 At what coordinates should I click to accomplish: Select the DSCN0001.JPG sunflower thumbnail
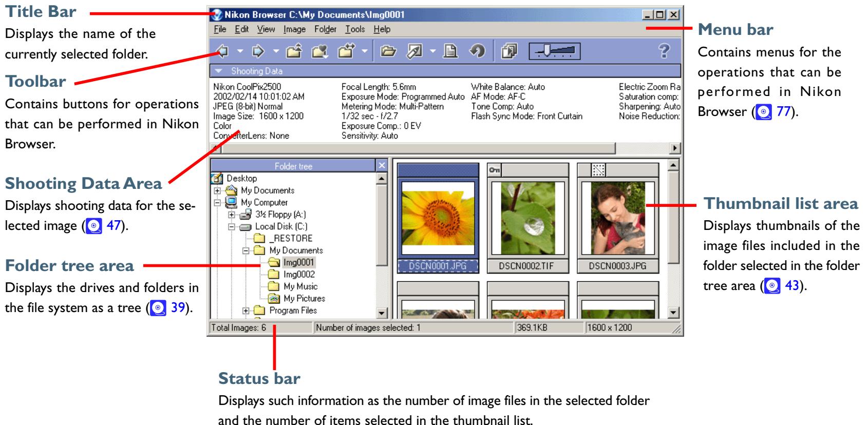(x=438, y=217)
